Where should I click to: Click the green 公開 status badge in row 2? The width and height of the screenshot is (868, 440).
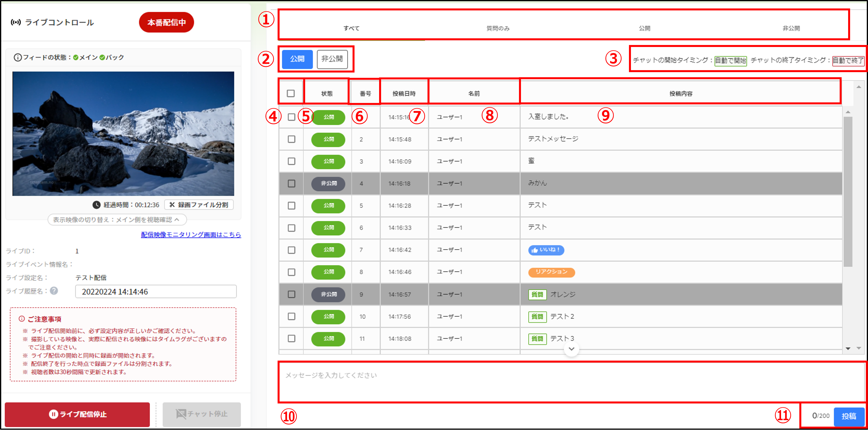[328, 139]
